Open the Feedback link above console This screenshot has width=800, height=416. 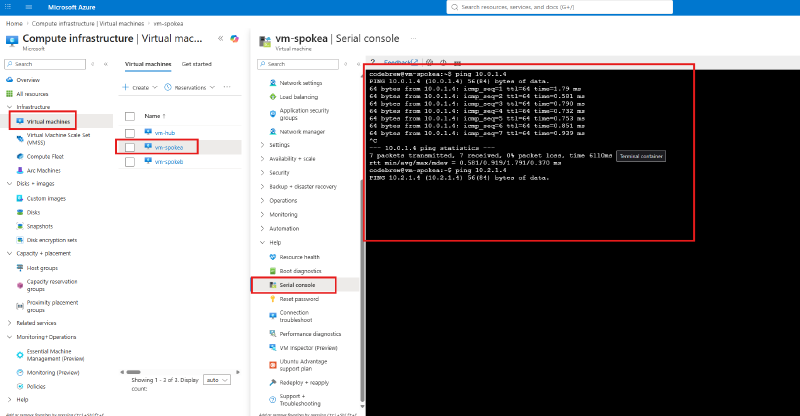pyautogui.click(x=401, y=62)
